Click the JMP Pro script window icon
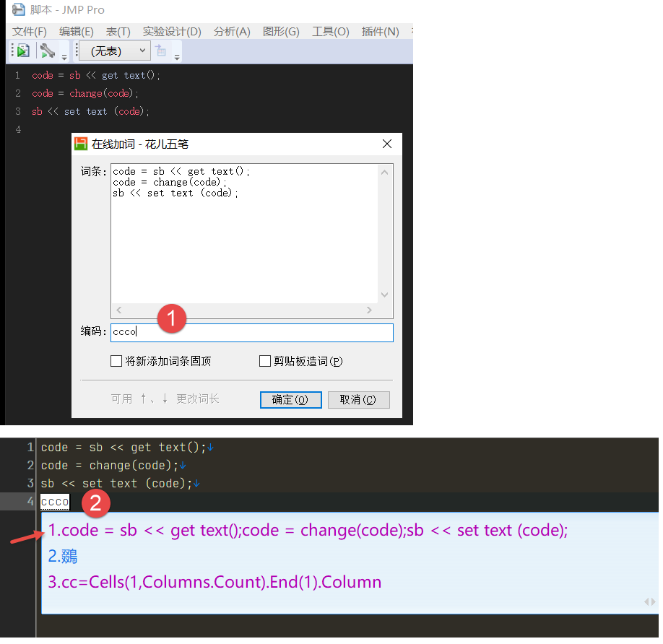Viewport: 663px width, 644px height. 18,9
